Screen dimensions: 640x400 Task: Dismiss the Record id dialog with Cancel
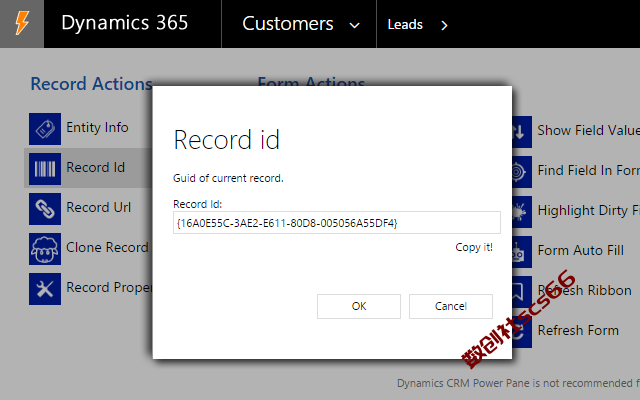click(451, 306)
